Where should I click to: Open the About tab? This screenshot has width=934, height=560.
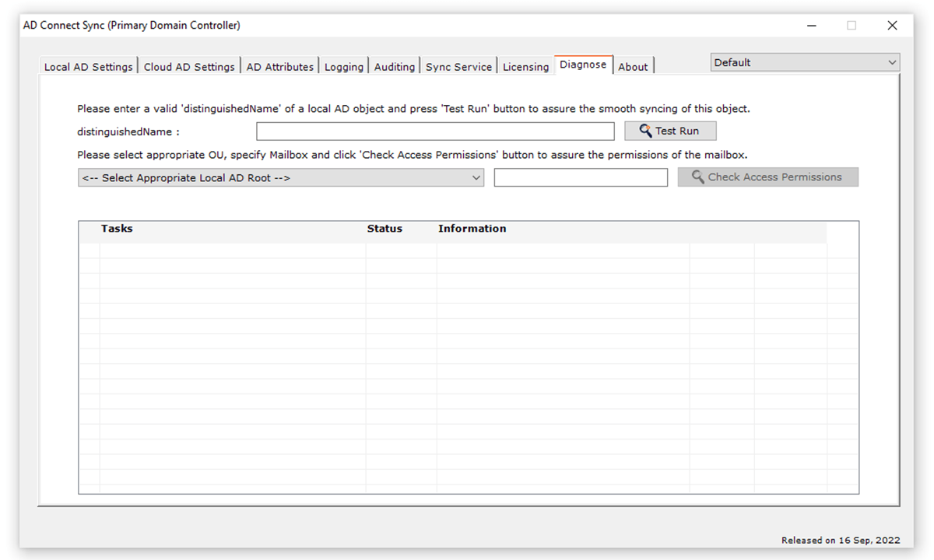[x=634, y=66]
